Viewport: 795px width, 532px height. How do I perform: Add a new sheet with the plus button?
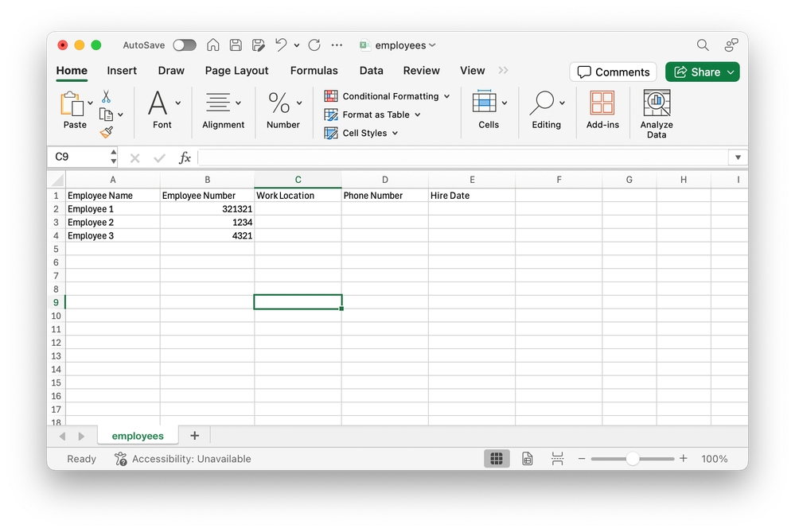click(194, 436)
